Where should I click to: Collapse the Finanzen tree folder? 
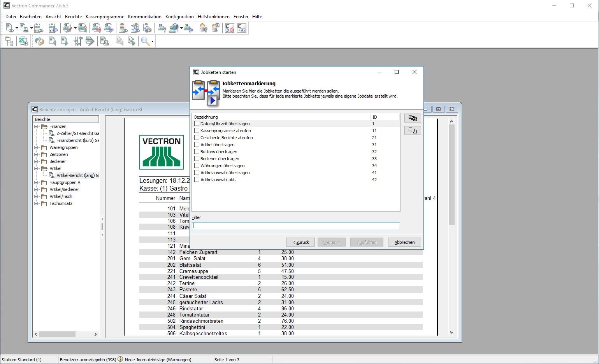coord(36,126)
